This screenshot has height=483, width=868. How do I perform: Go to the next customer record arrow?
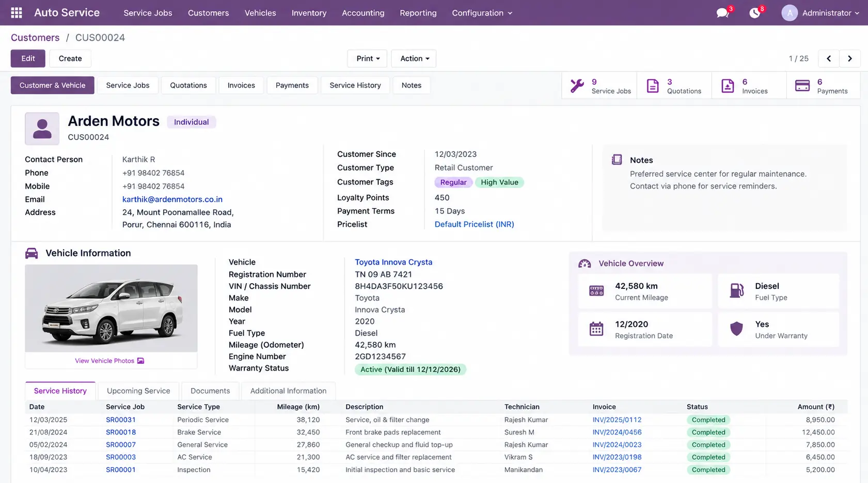point(850,58)
